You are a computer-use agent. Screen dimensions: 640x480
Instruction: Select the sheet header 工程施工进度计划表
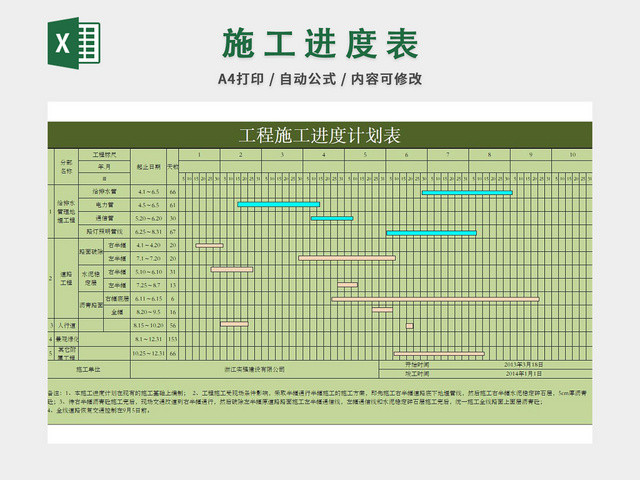pyautogui.click(x=320, y=136)
